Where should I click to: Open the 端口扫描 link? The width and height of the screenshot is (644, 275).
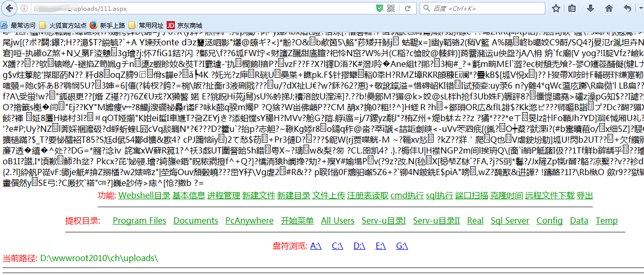tap(472, 195)
